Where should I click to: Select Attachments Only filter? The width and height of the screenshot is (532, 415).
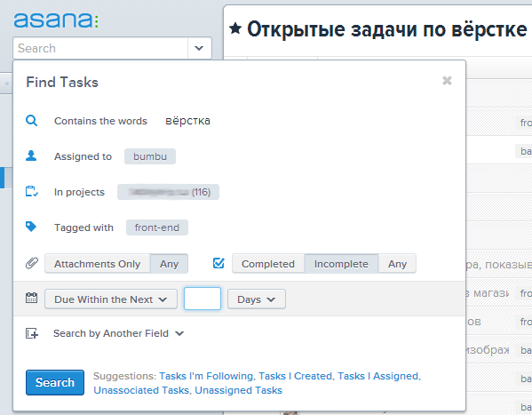98,264
